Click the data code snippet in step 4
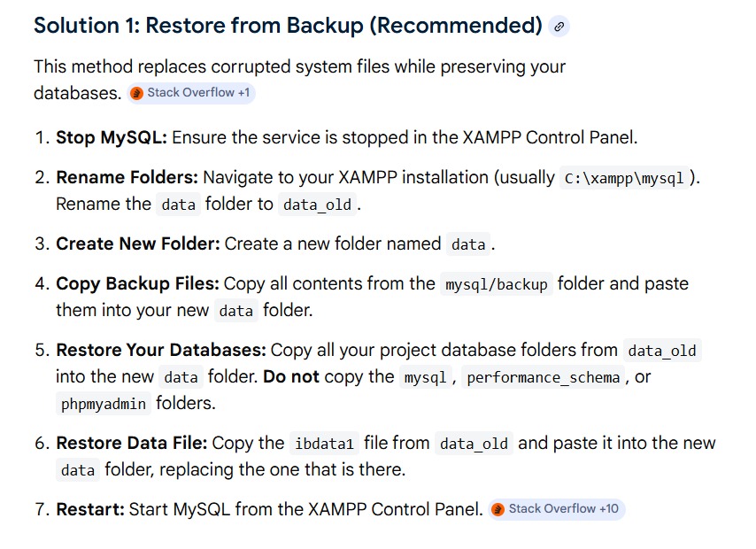This screenshot has width=756, height=549. click(x=236, y=311)
